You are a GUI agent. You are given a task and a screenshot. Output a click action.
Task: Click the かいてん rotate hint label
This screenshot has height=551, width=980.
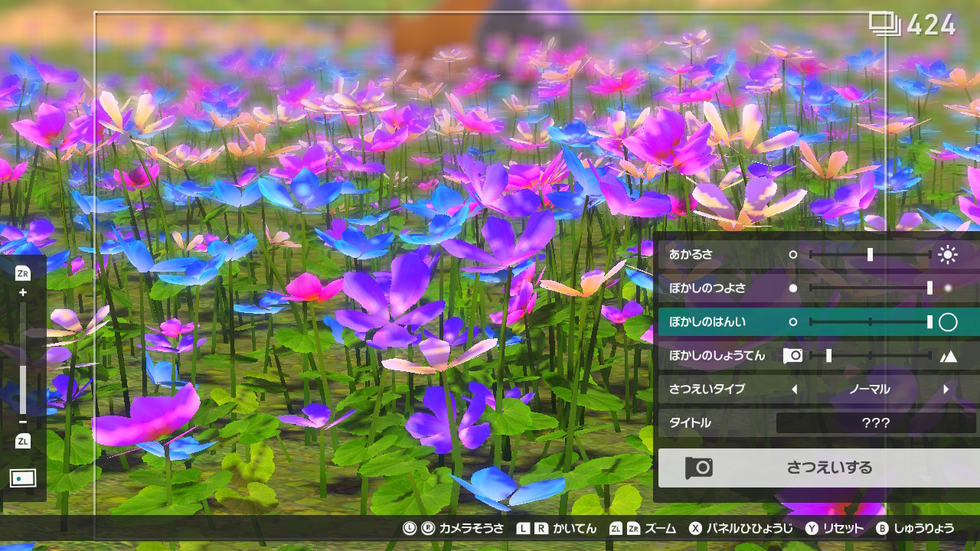tap(574, 528)
